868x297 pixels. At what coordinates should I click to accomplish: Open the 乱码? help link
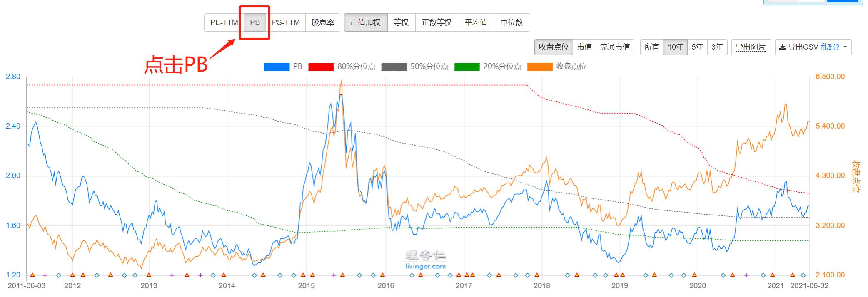coord(830,47)
